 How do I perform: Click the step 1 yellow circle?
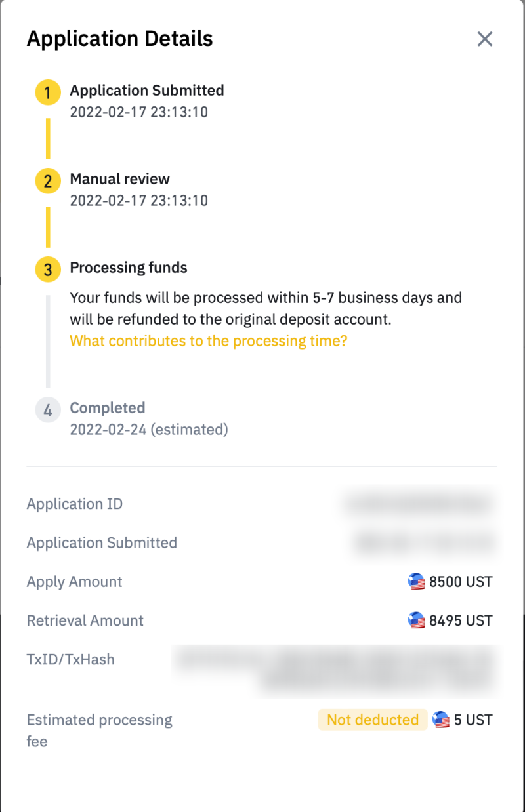(48, 93)
